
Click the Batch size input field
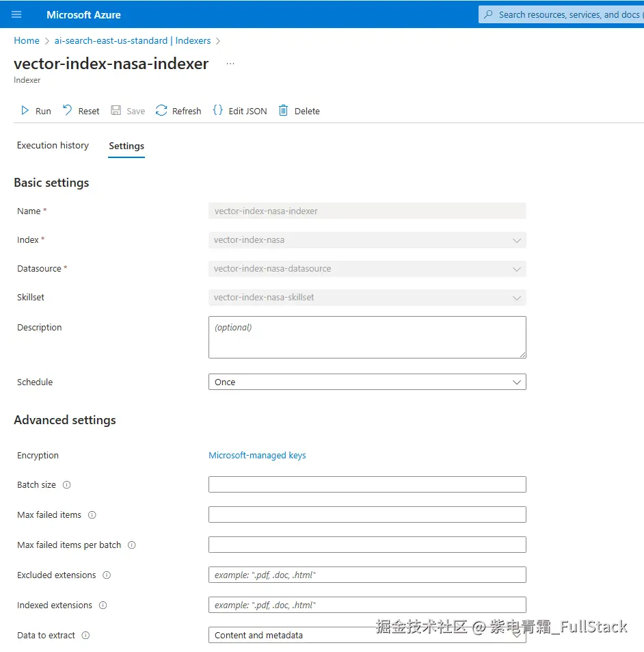point(367,484)
